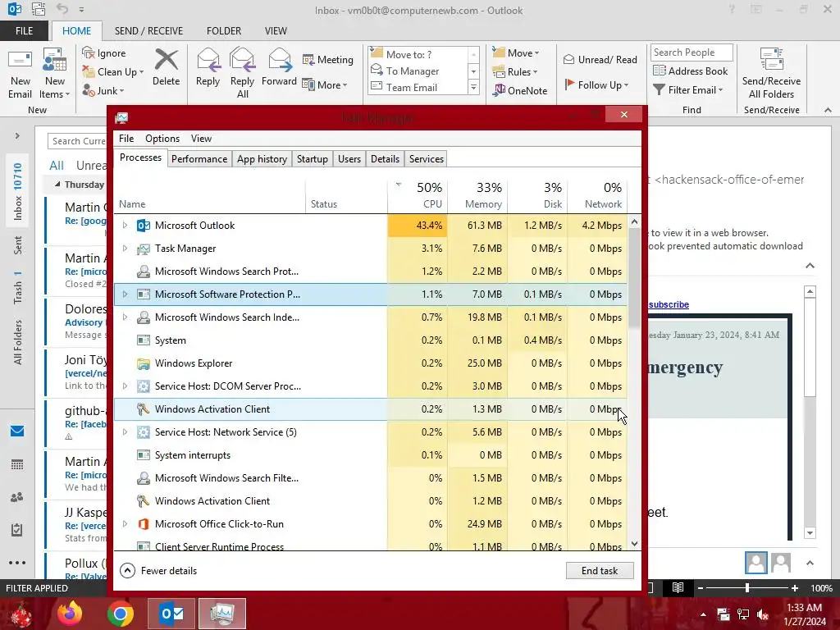Click Send/Receive All Folders icon

pos(771,60)
